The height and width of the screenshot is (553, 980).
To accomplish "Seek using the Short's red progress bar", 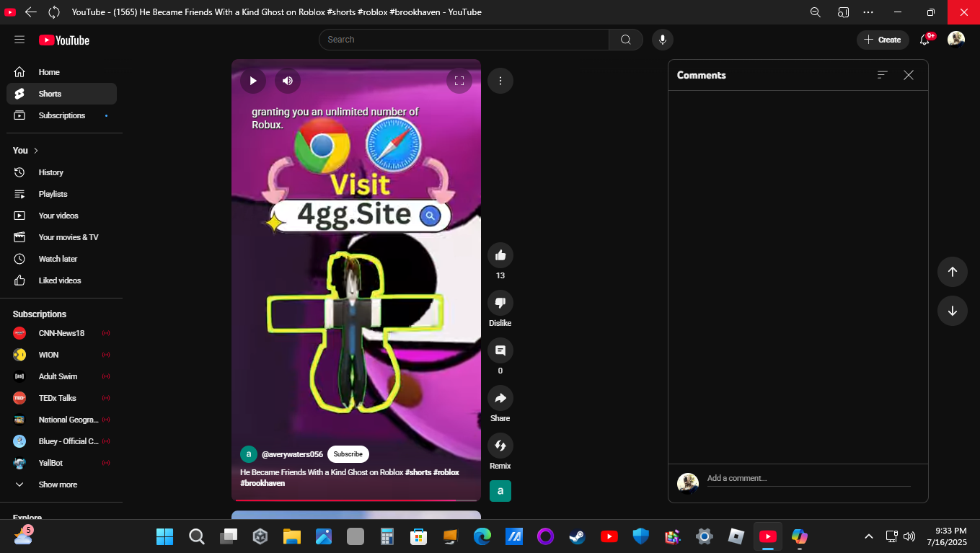I will tap(356, 500).
